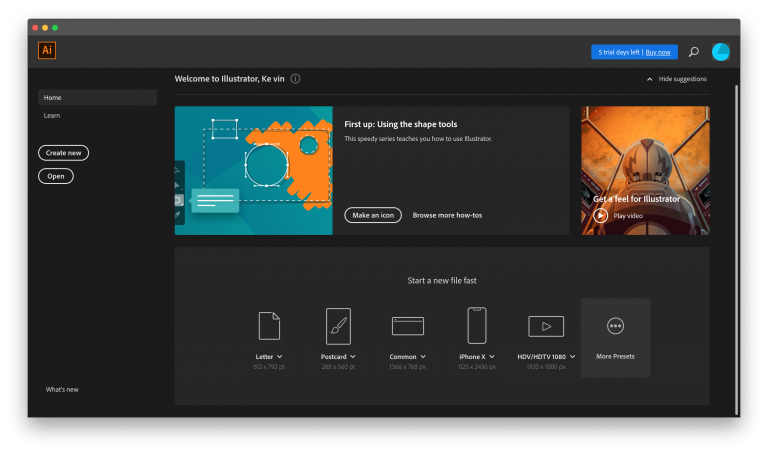
Task: Select the Common web preset icon
Action: point(408,326)
